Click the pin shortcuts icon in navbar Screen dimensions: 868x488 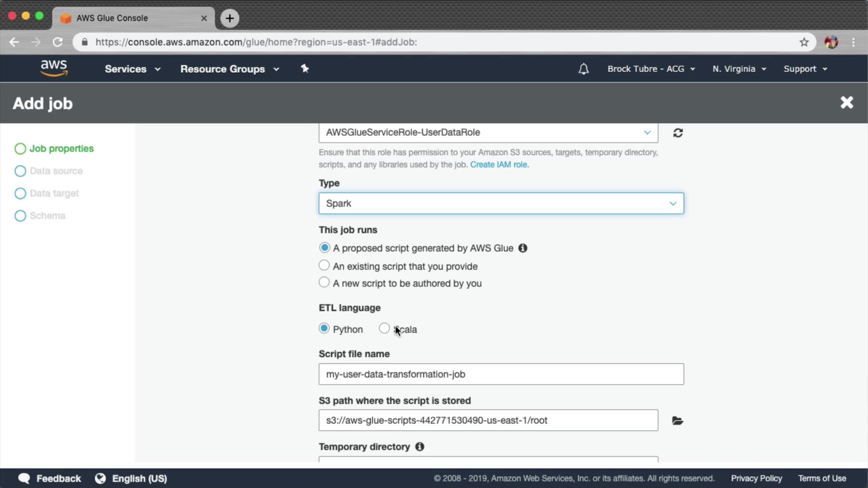(305, 69)
